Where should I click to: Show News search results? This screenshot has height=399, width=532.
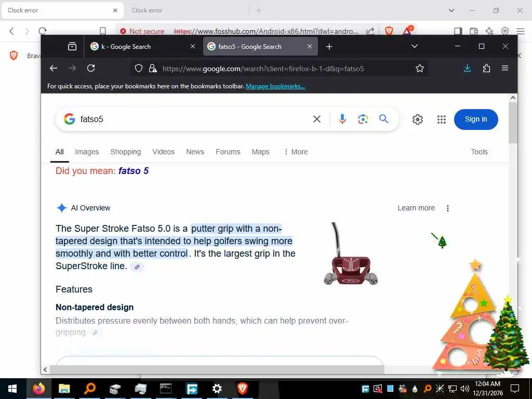coord(195,152)
